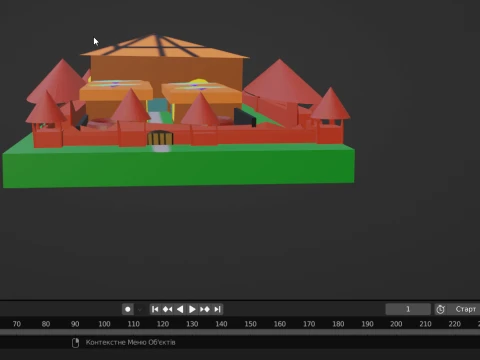This screenshot has width=480, height=360.
Task: Jump to the last frame
Action: (217, 309)
